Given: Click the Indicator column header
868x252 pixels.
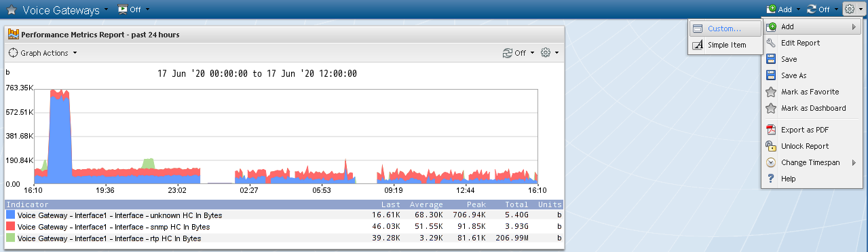Looking at the screenshot, I should click(x=27, y=204).
